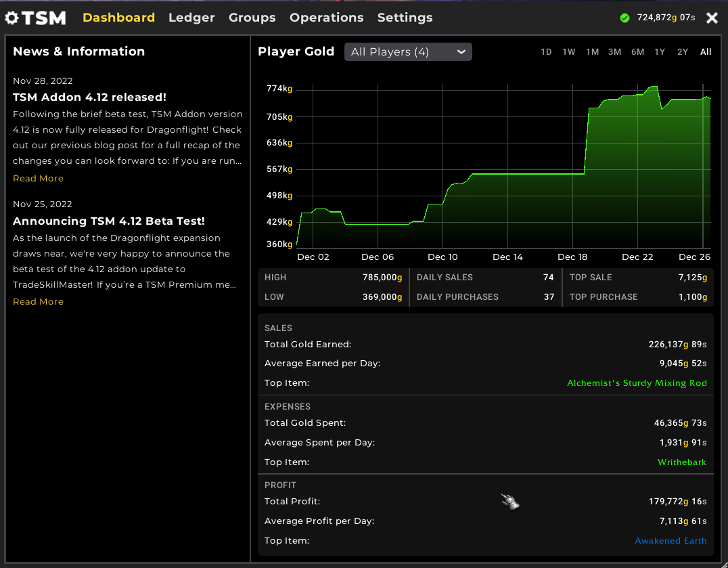Click the 'Announcing TSM 4.12 Beta Test!' headline
The width and height of the screenshot is (728, 568).
point(109,221)
